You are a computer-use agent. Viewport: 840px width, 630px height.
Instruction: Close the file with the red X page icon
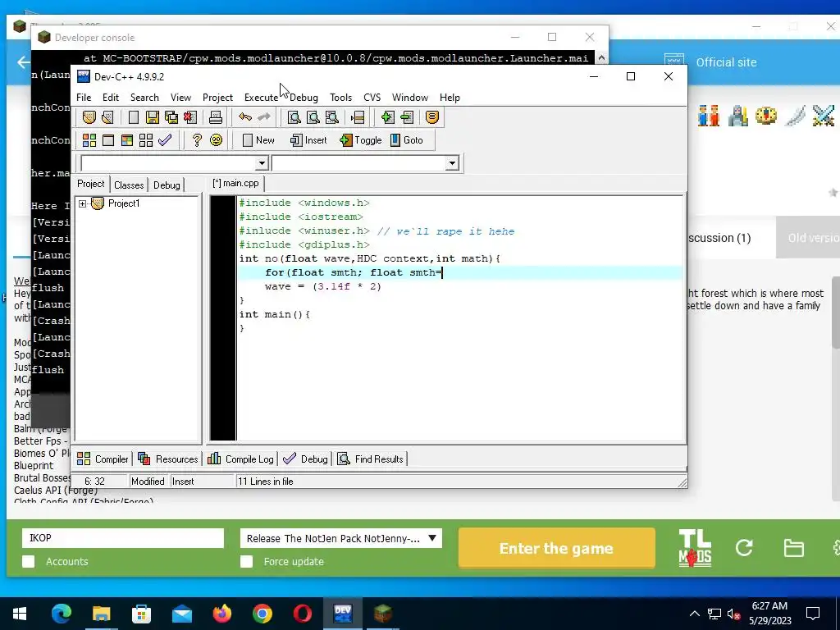190,116
